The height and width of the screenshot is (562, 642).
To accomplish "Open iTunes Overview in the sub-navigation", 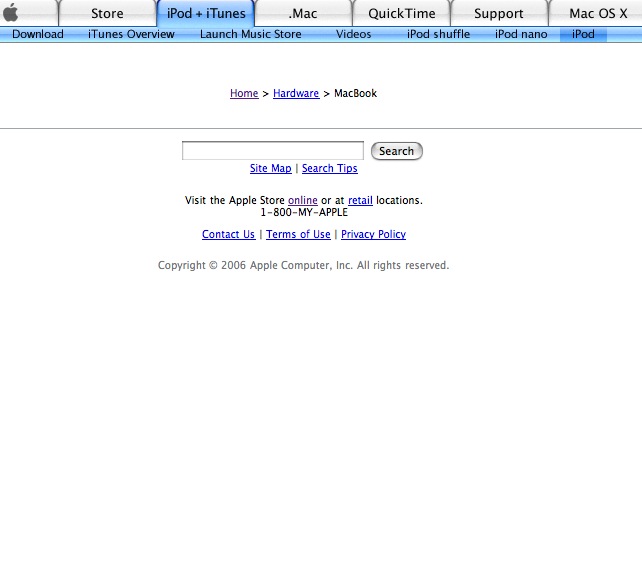I will 131,34.
